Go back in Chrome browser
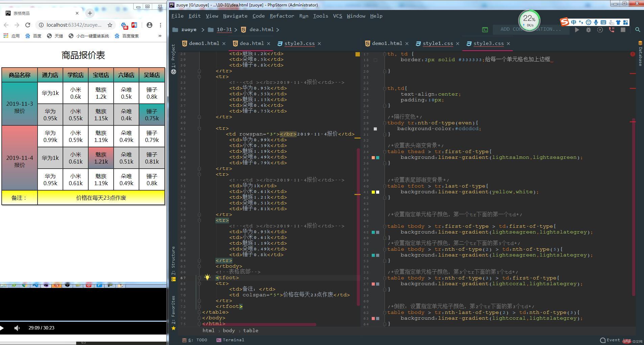Viewport: 644px width, 345px height. coord(6,25)
